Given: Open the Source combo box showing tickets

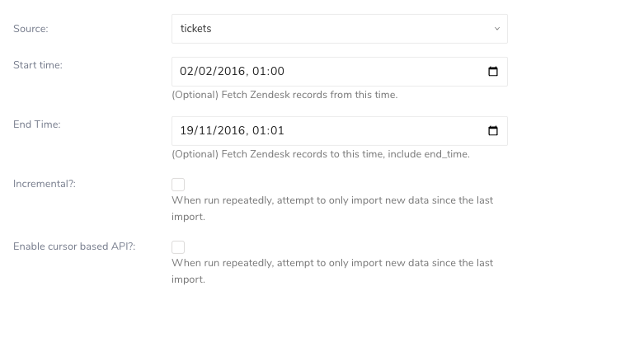Looking at the screenshot, I should tap(330, 29).
